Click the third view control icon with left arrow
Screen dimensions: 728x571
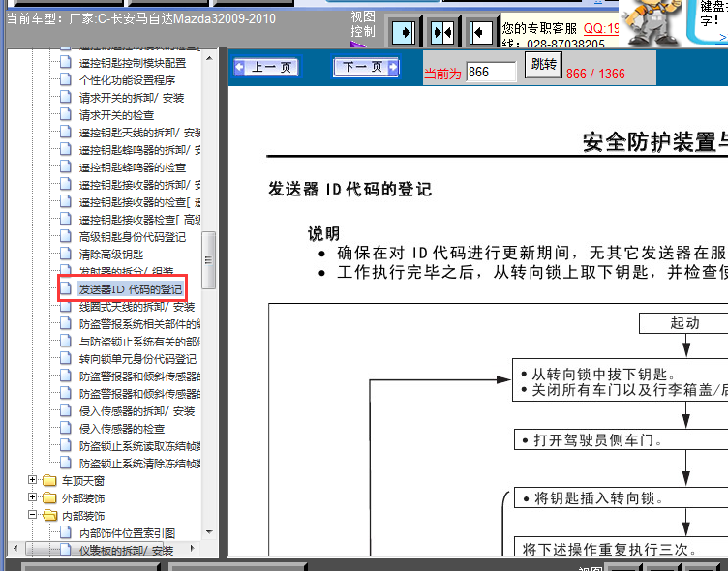click(x=480, y=32)
